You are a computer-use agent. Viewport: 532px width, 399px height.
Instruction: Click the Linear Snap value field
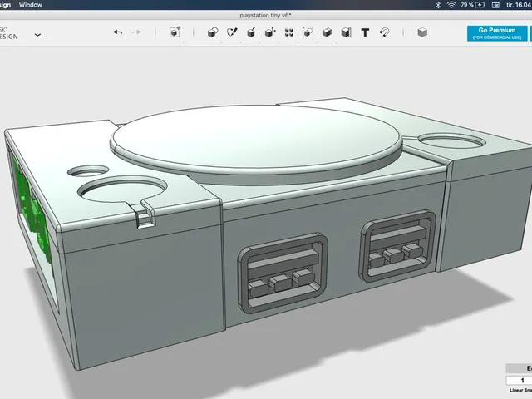(519, 381)
